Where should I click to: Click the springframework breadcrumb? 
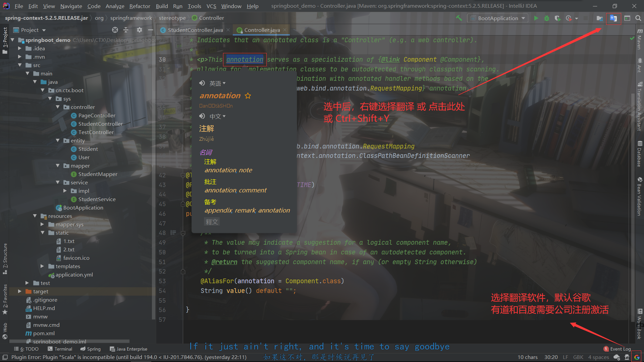click(131, 18)
